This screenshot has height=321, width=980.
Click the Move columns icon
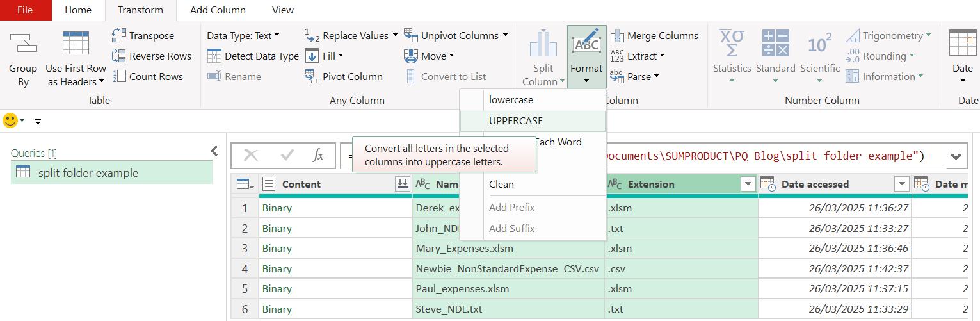(410, 56)
